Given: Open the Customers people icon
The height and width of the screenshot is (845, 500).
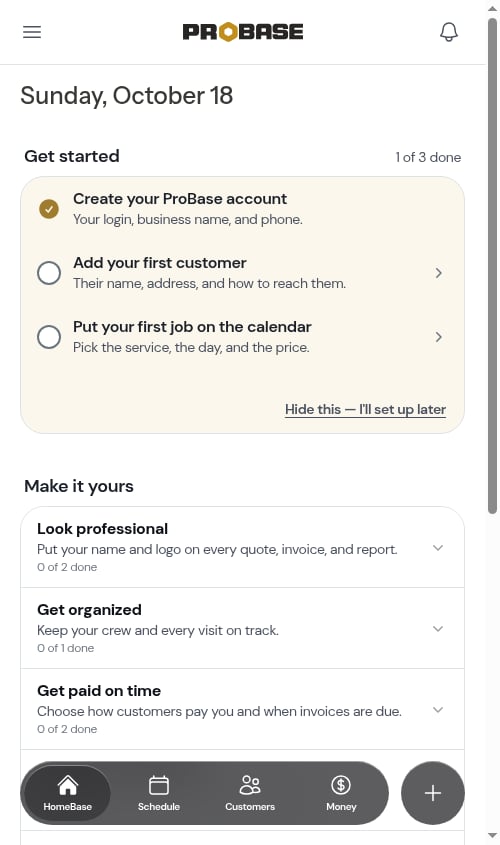Looking at the screenshot, I should coord(250,785).
